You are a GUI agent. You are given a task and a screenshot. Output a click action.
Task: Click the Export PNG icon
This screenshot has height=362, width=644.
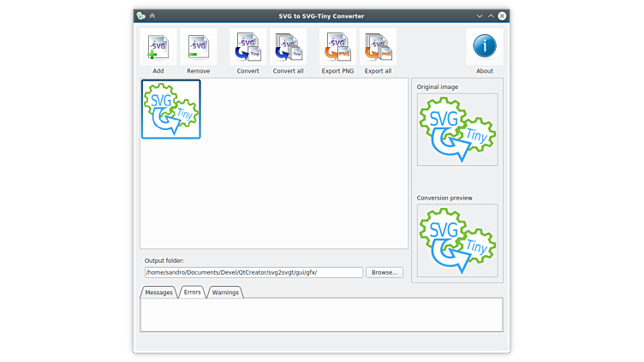337,48
